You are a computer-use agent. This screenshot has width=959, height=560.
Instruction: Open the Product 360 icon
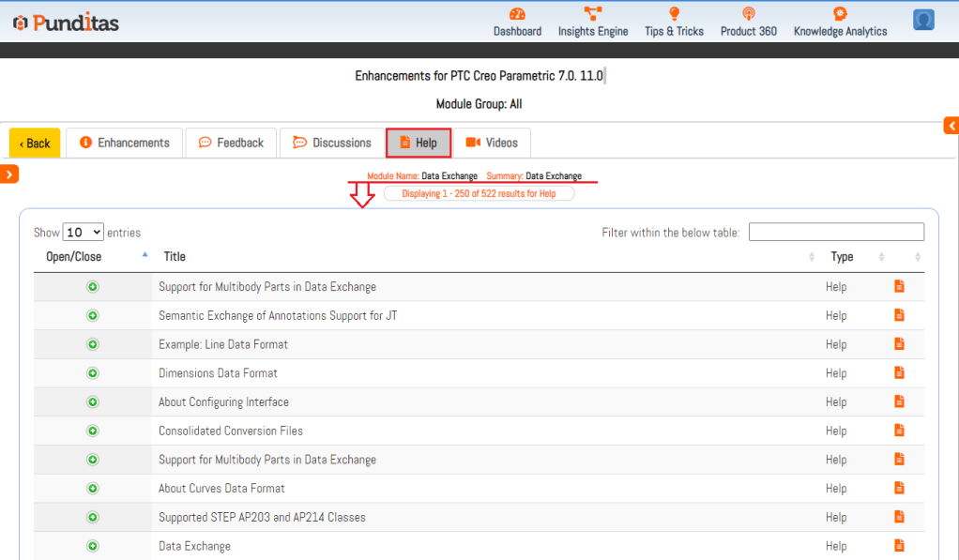point(748,14)
